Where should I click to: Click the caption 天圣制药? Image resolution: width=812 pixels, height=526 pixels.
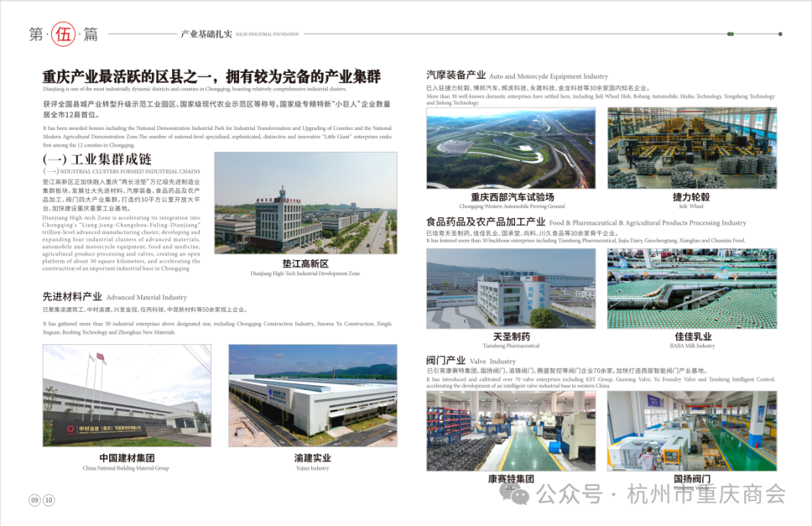(x=512, y=337)
